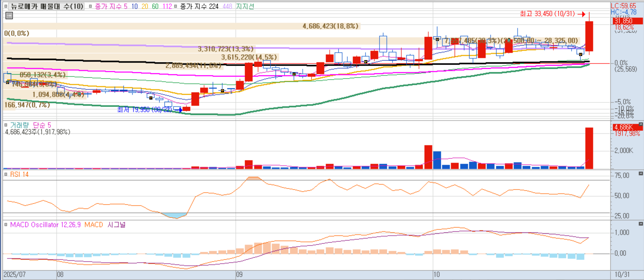Click the 2,000K volume axis level

coord(624,151)
